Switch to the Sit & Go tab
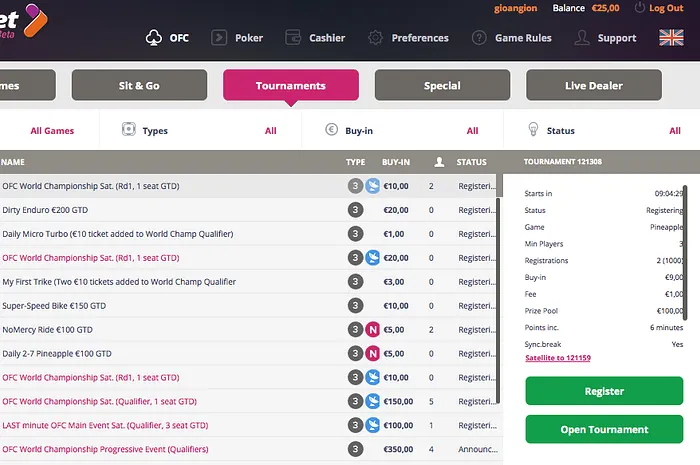 (139, 86)
